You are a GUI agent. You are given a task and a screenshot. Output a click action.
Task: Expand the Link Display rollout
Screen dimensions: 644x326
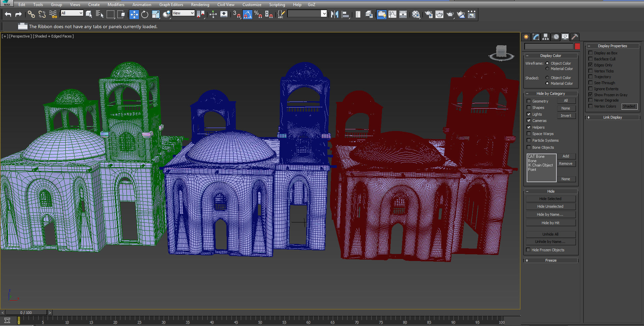(x=612, y=117)
